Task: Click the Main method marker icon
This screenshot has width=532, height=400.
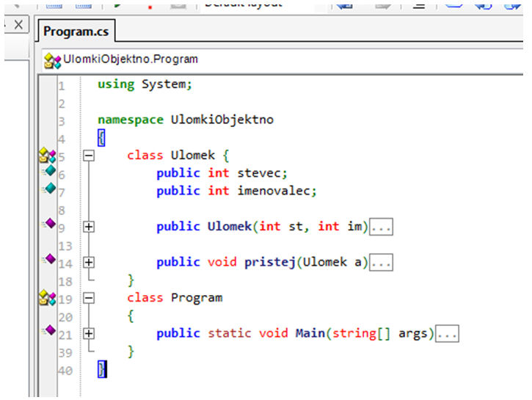Action: pyautogui.click(x=49, y=330)
